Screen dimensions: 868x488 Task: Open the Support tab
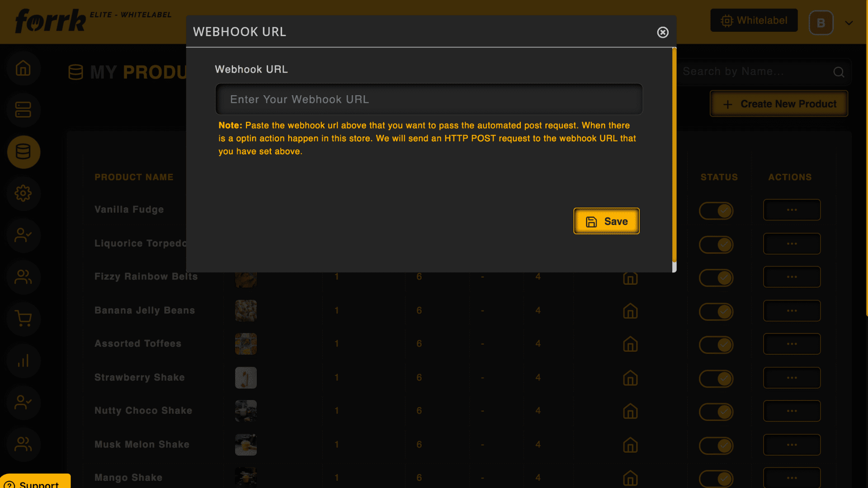tap(35, 482)
